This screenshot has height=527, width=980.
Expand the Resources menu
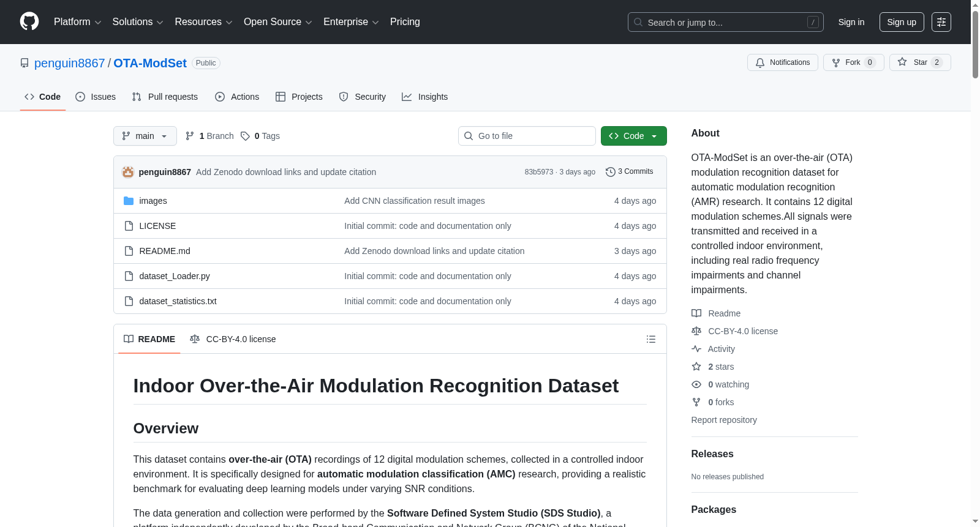pyautogui.click(x=204, y=22)
